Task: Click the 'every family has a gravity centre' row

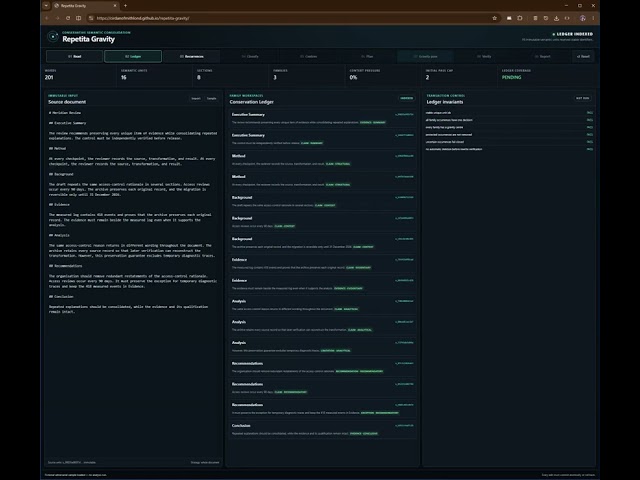Action: click(x=509, y=127)
